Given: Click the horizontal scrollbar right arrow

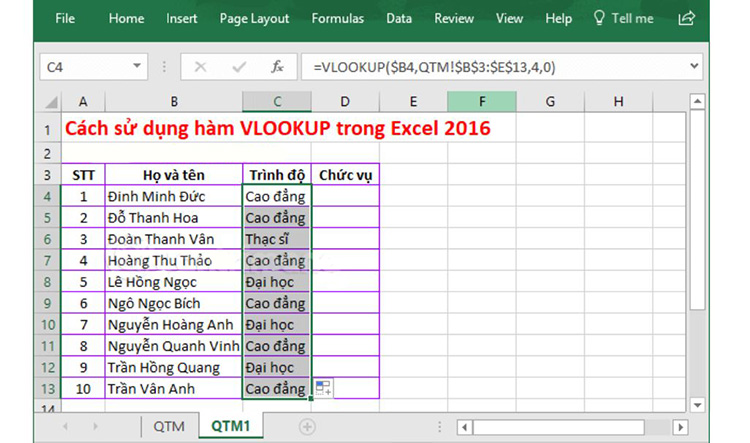Looking at the screenshot, I should point(680,427).
